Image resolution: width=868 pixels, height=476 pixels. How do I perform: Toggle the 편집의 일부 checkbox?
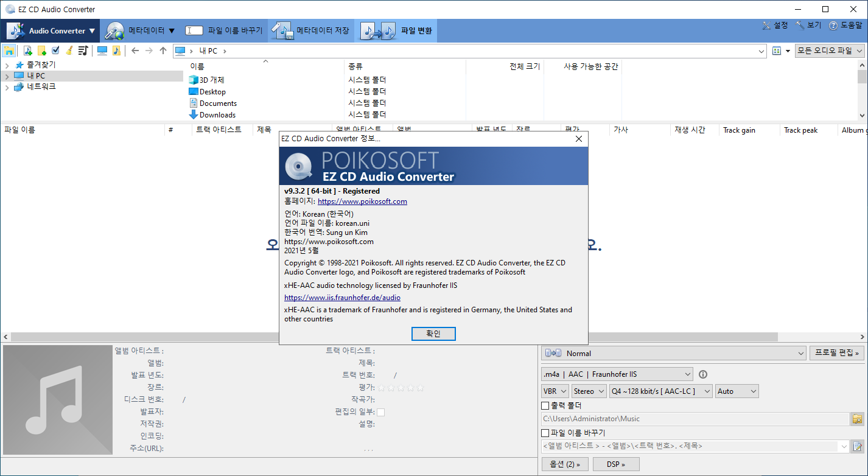[380, 412]
